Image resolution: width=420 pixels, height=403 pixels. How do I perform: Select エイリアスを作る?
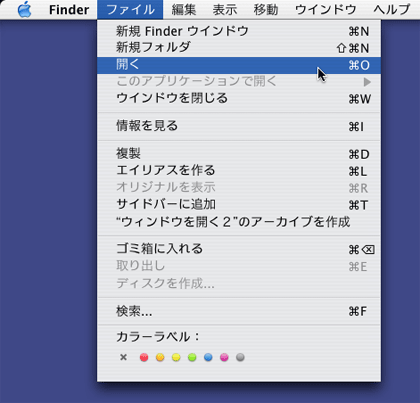tap(239, 171)
